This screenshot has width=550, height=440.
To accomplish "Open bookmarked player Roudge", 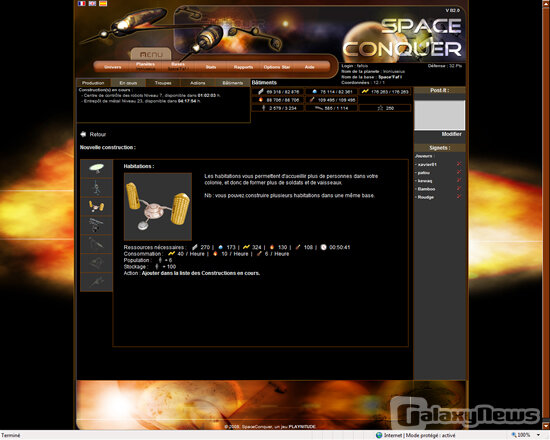I will click(425, 197).
